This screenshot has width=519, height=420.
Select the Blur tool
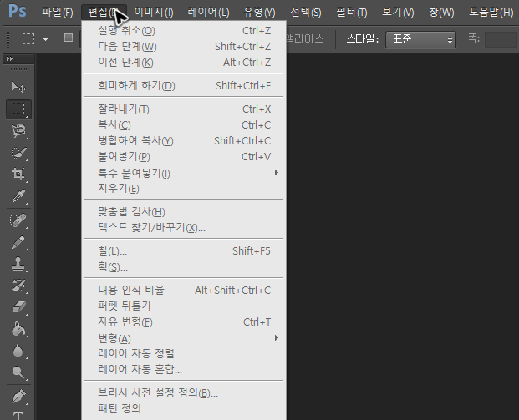(x=18, y=351)
